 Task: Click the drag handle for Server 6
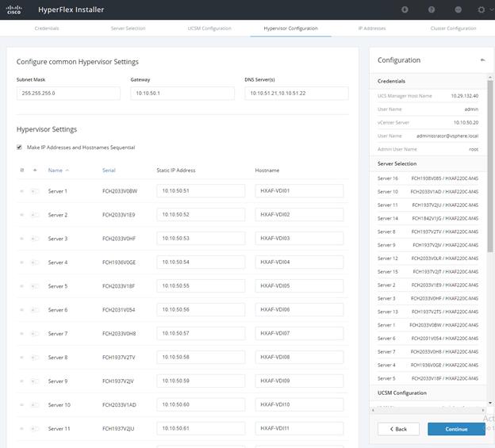[x=21, y=310]
